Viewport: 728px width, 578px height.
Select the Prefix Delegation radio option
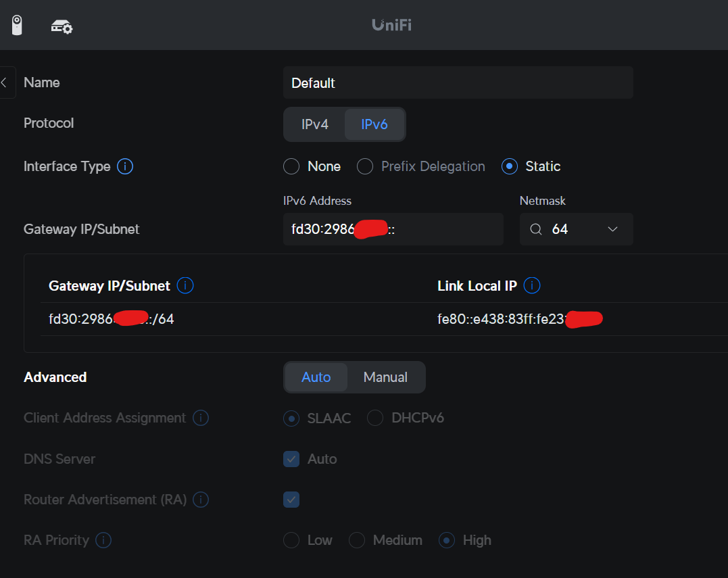point(365,166)
